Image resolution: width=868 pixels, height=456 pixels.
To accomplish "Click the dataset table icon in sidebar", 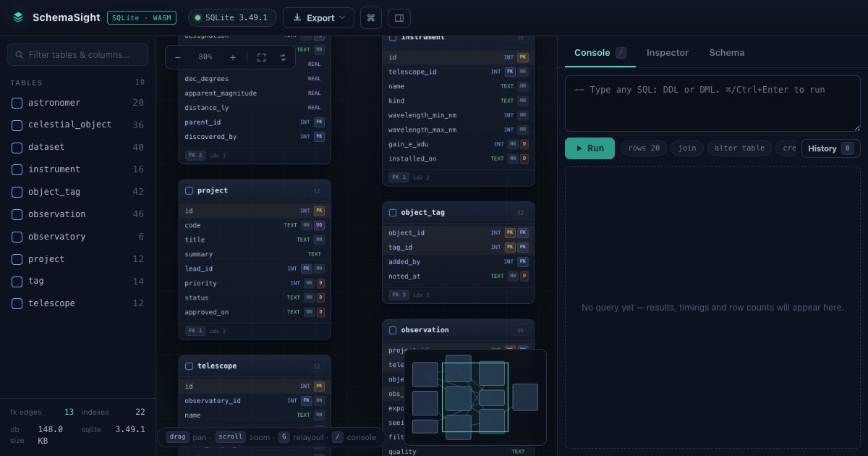I will pyautogui.click(x=17, y=147).
